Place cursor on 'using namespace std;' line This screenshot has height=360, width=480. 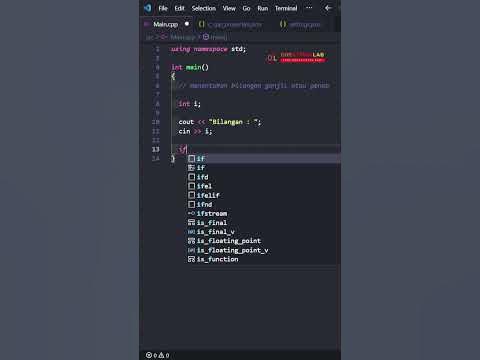pos(208,49)
